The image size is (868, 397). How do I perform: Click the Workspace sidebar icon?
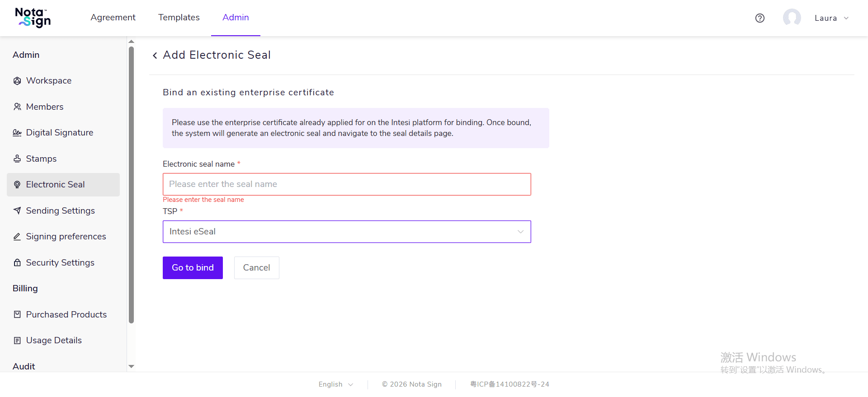(17, 81)
